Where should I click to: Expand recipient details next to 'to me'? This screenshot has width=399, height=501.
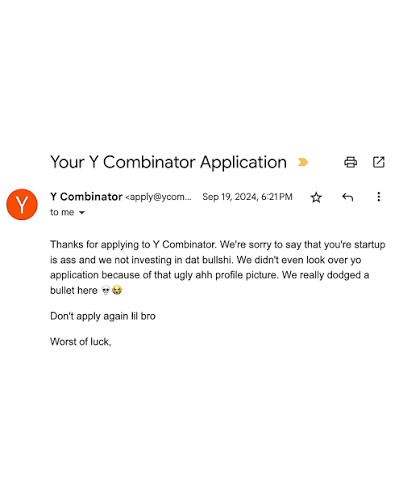tap(82, 213)
